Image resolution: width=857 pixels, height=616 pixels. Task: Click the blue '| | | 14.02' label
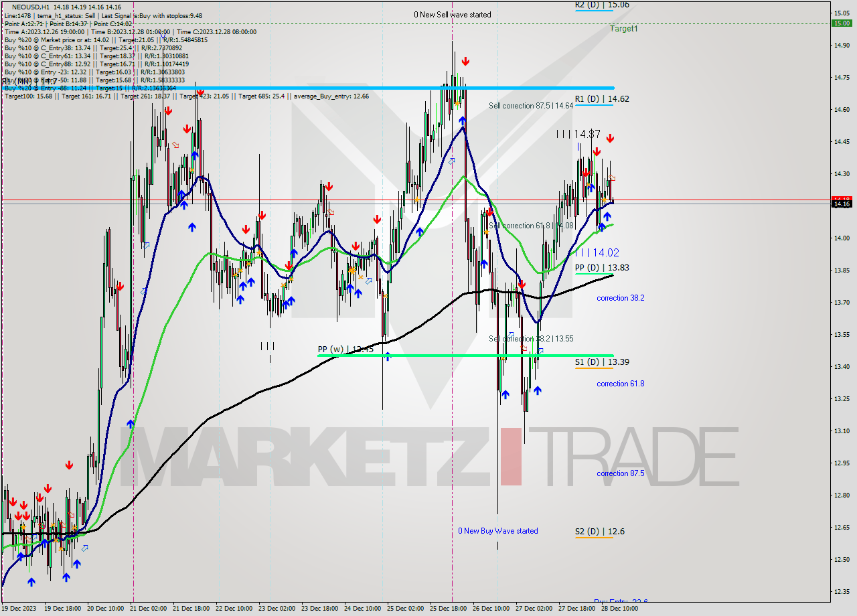click(597, 253)
